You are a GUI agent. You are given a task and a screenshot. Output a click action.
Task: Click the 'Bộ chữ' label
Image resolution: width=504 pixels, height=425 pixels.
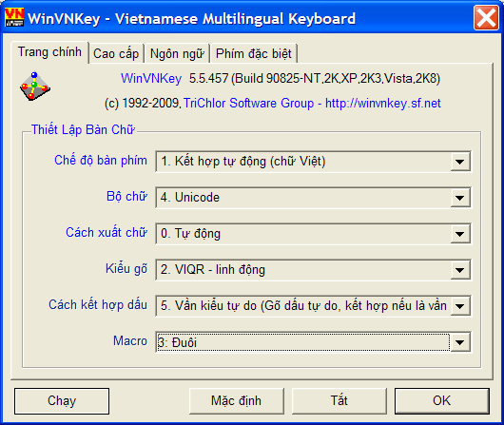pyautogui.click(x=127, y=197)
